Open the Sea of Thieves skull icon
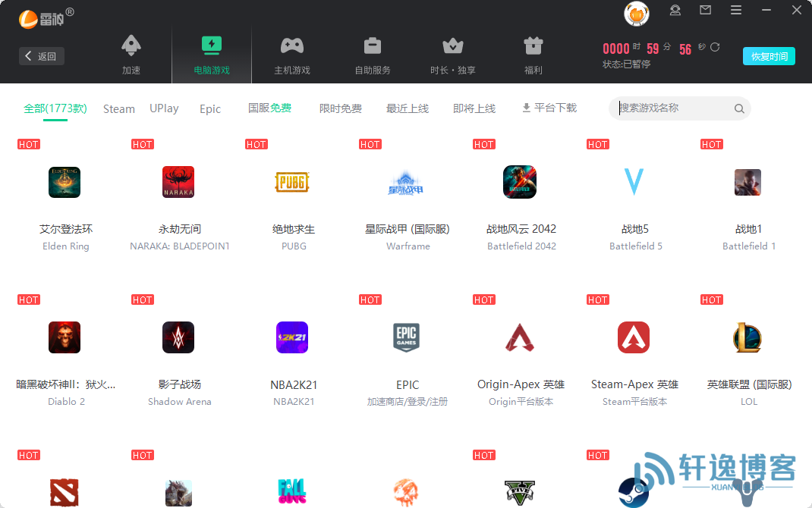Image resolution: width=812 pixels, height=508 pixels. tap(406, 493)
